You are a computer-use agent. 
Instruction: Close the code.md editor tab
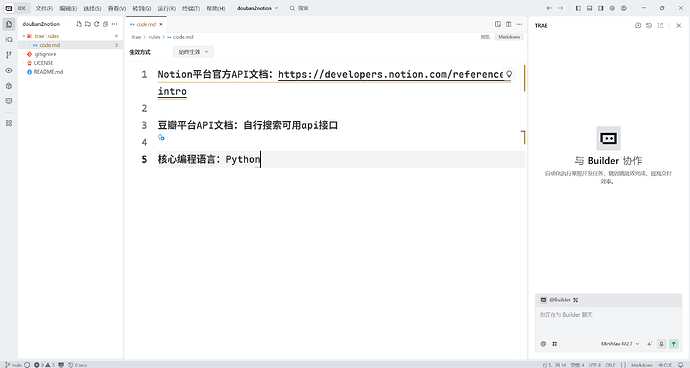tap(161, 25)
